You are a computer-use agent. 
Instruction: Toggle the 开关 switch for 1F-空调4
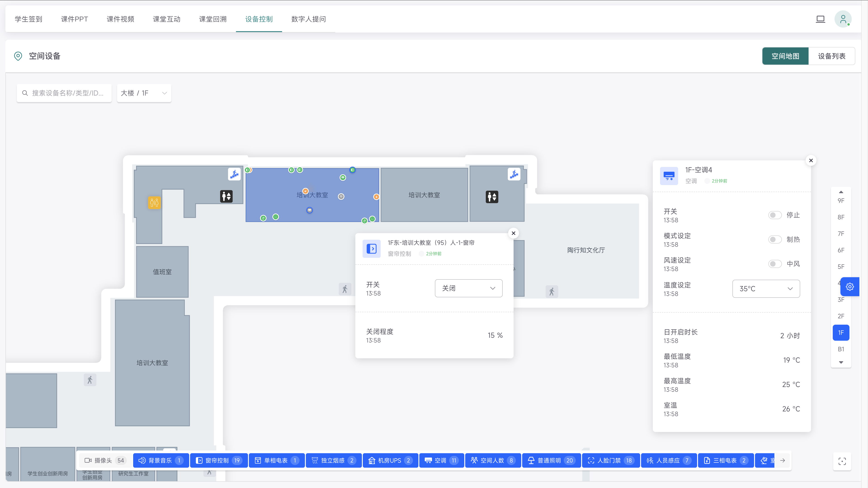click(x=775, y=215)
